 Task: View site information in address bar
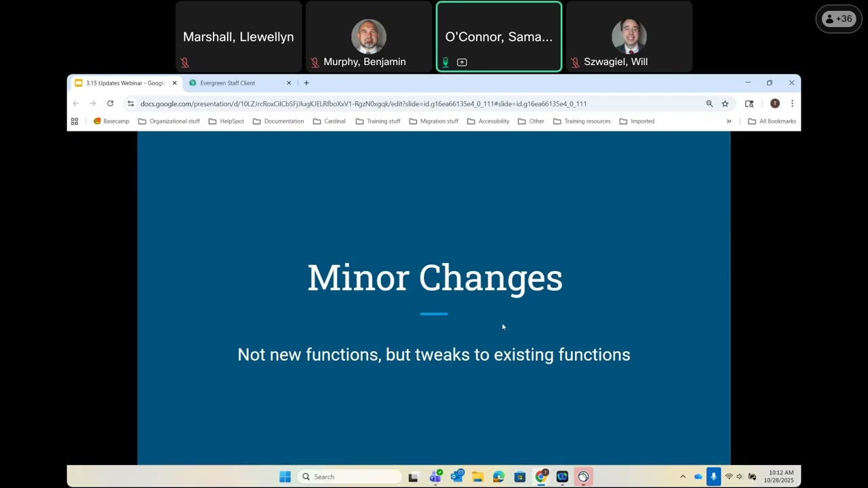pyautogui.click(x=131, y=104)
